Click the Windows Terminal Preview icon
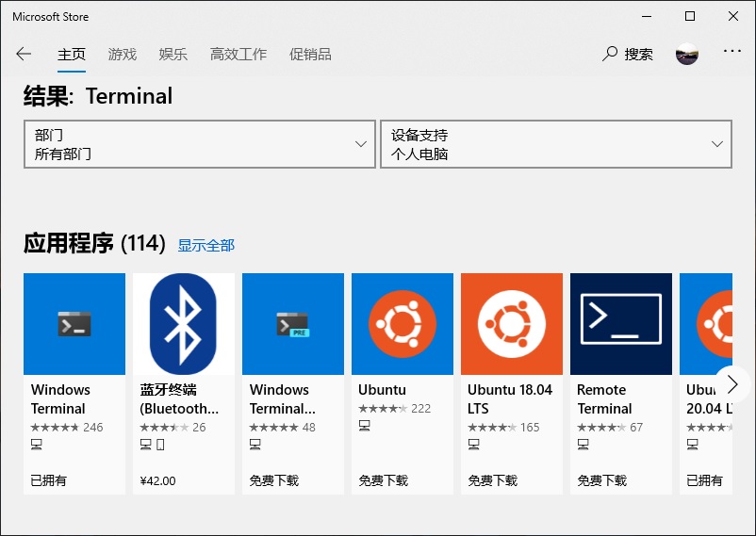This screenshot has height=536, width=756. click(293, 324)
